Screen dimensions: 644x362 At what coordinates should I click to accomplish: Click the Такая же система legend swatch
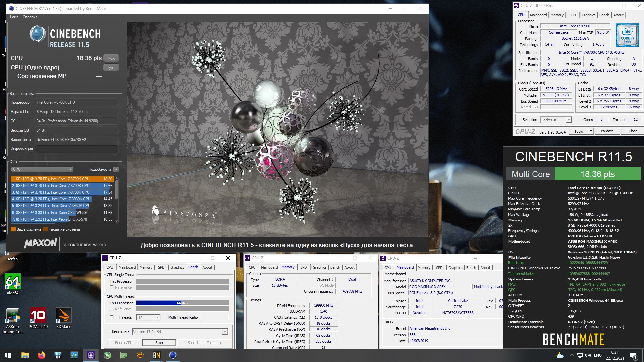45,229
